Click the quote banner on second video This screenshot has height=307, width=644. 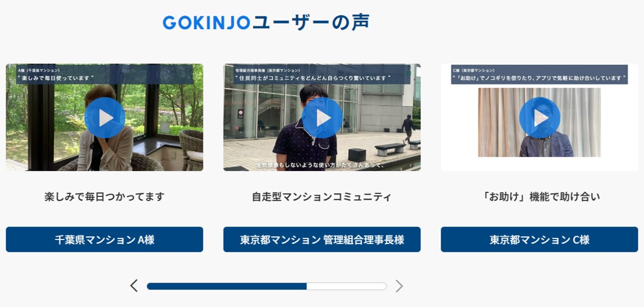(x=322, y=74)
